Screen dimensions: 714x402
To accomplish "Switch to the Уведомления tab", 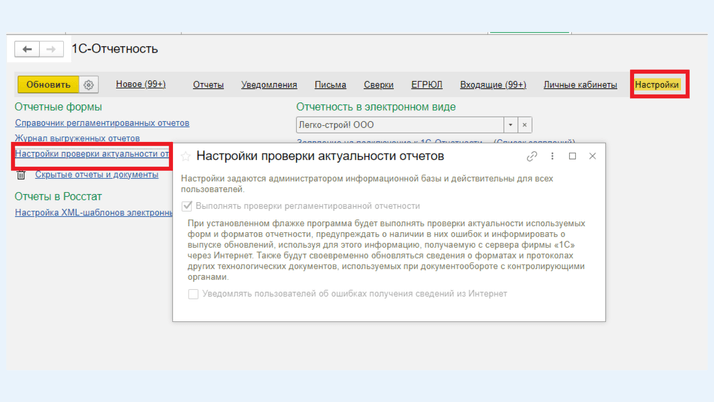I will point(269,85).
